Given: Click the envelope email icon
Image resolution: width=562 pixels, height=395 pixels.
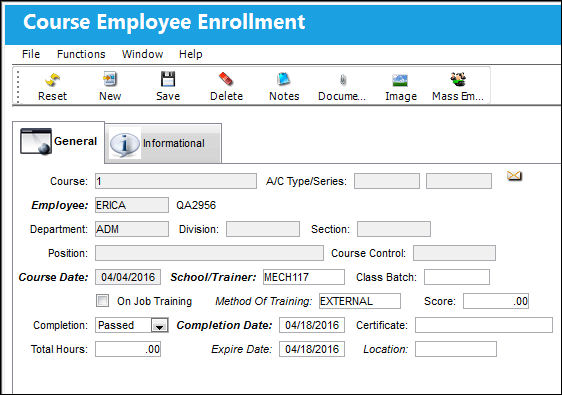Looking at the screenshot, I should pyautogui.click(x=514, y=176).
